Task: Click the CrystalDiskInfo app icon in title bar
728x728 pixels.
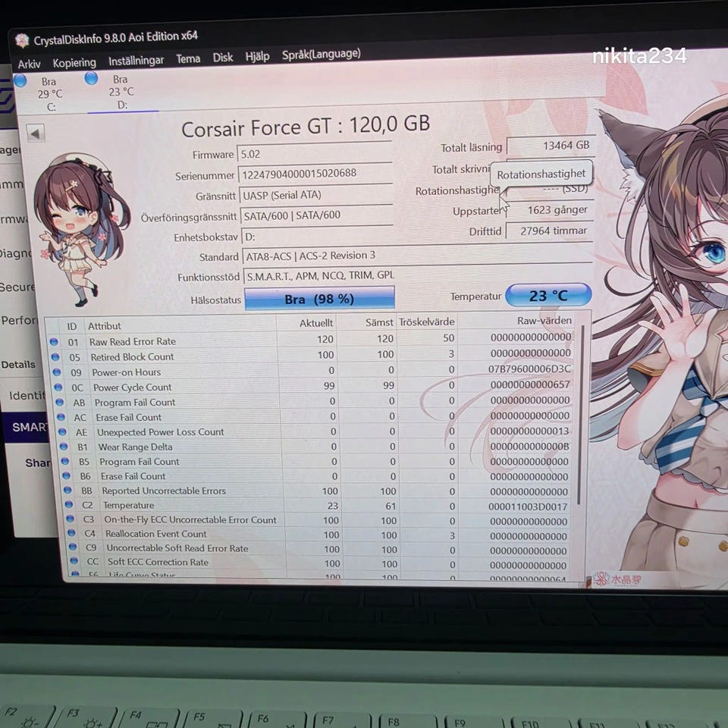Action: point(22,41)
